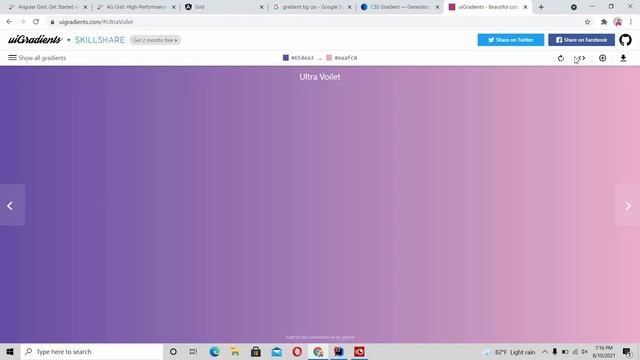
Task: Switch to AG Grid High-Performance tab
Action: (x=135, y=7)
